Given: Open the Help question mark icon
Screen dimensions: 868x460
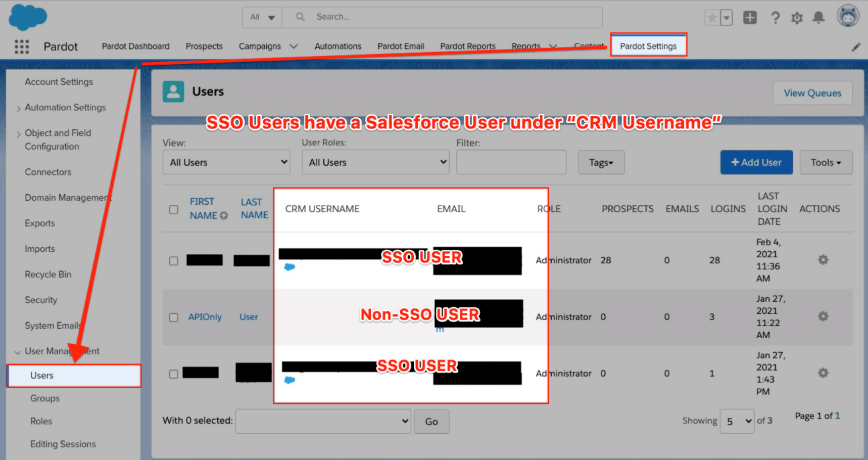Looking at the screenshot, I should click(775, 18).
